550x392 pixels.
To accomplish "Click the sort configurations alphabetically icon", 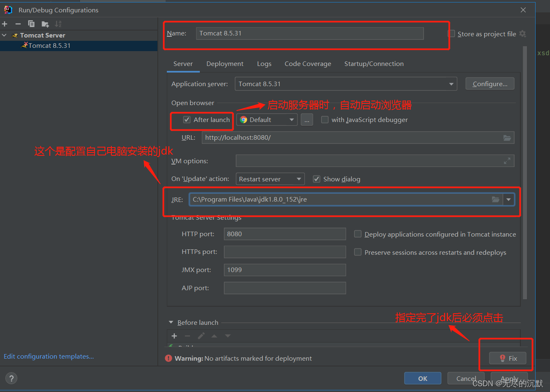I will pos(58,24).
